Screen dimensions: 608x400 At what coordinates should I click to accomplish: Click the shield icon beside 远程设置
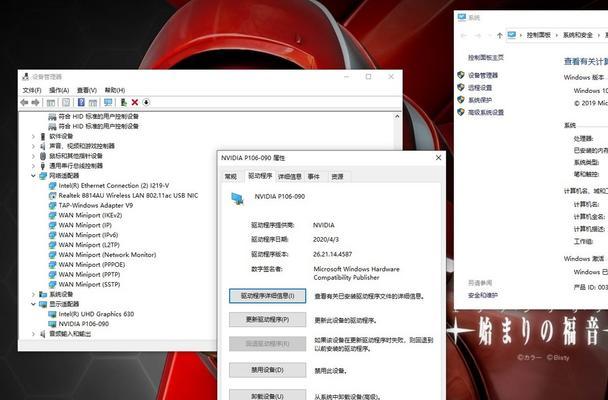click(461, 87)
